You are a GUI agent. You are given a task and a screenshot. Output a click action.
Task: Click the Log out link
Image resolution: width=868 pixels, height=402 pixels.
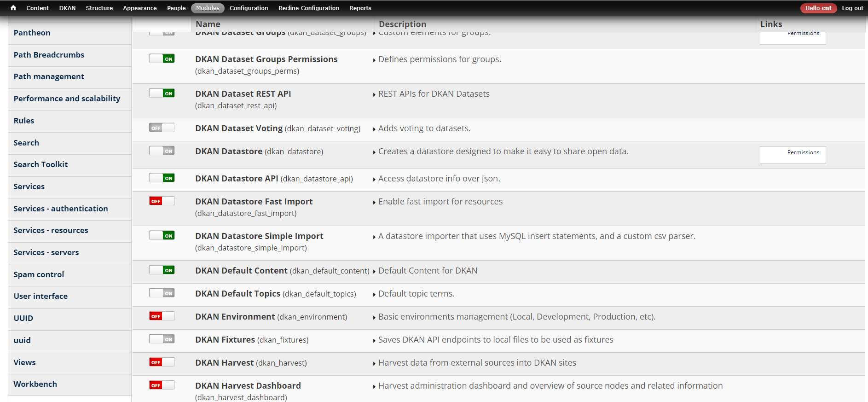[852, 8]
